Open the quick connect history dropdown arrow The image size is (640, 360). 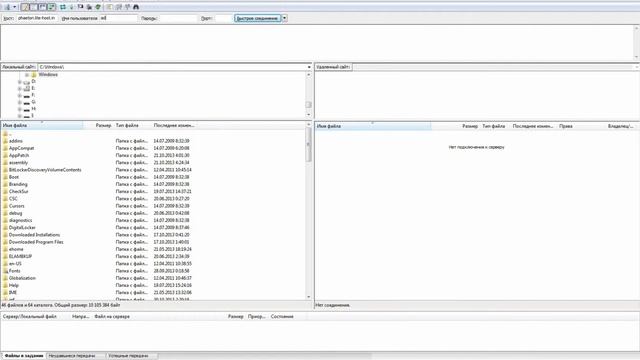pyautogui.click(x=284, y=18)
